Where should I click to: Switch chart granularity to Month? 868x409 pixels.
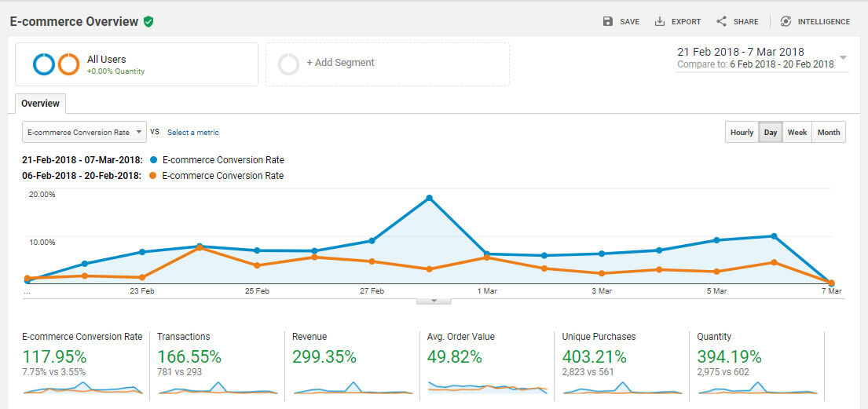point(829,132)
